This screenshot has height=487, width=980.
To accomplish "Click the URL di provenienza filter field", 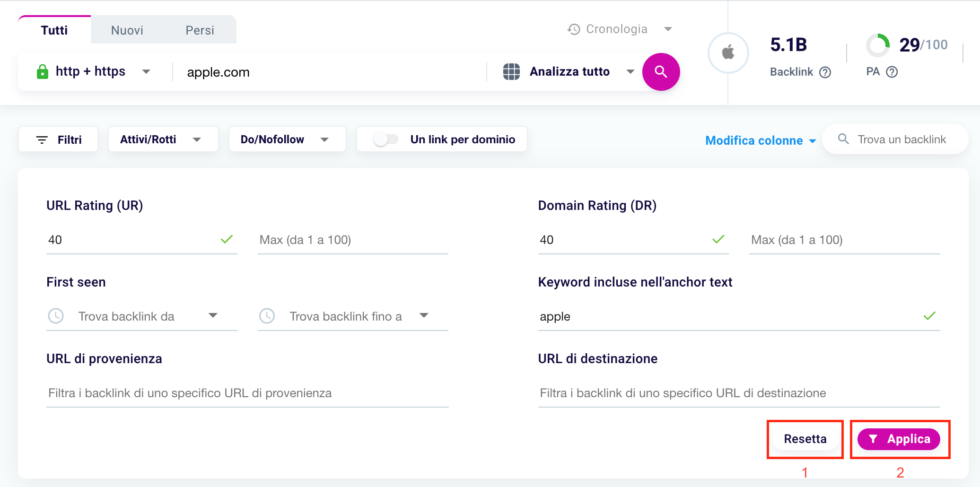I will (x=247, y=393).
